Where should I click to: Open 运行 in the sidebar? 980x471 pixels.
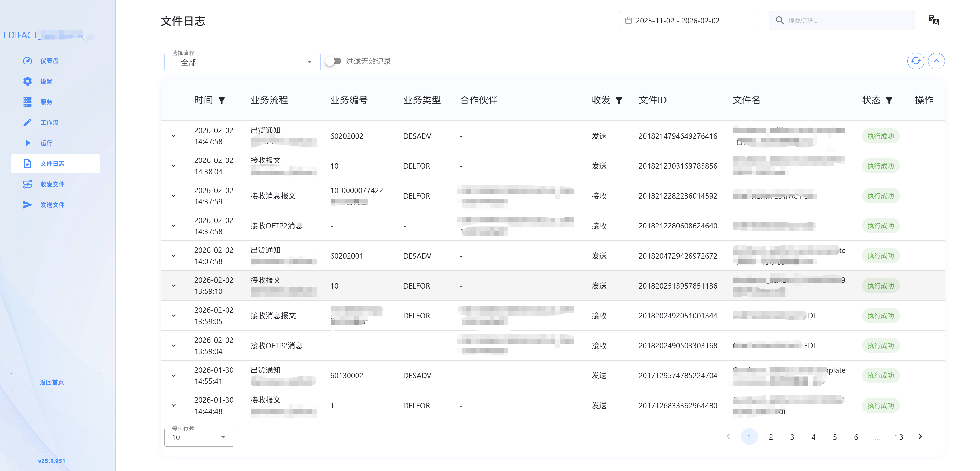pos(56,143)
